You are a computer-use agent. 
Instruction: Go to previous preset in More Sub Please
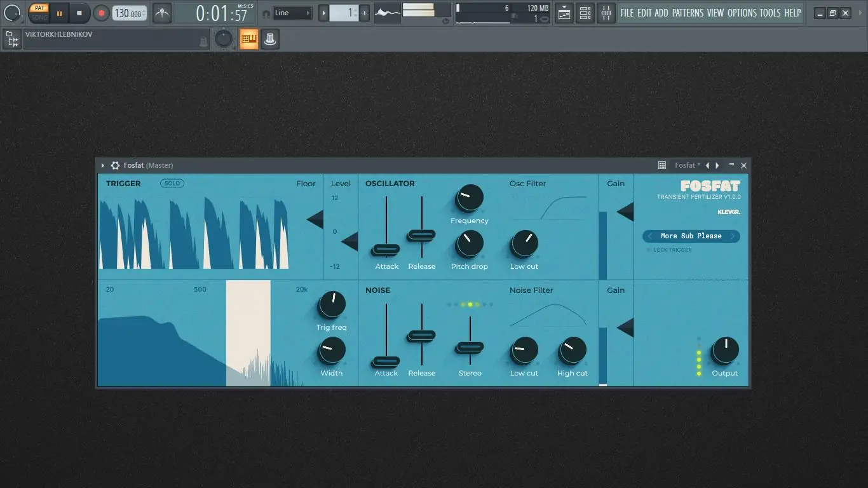650,236
